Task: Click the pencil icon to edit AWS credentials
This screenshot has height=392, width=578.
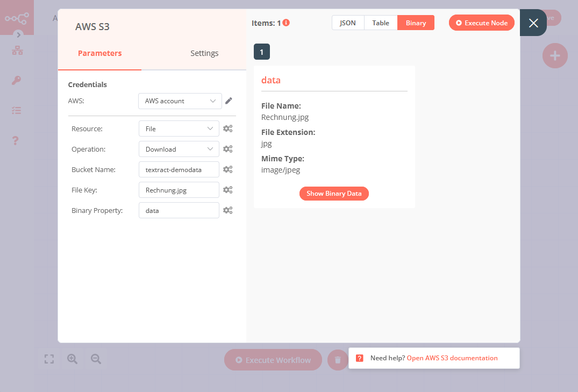Action: (229, 101)
